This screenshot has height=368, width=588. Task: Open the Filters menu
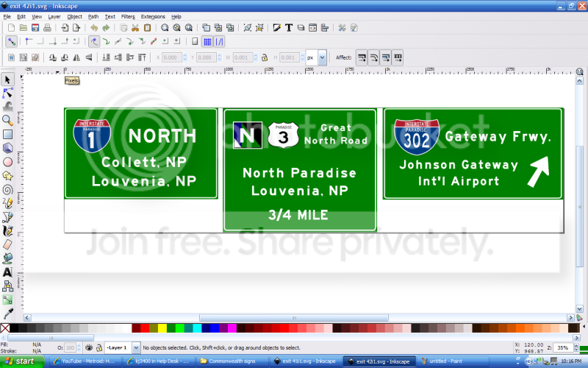pos(128,16)
